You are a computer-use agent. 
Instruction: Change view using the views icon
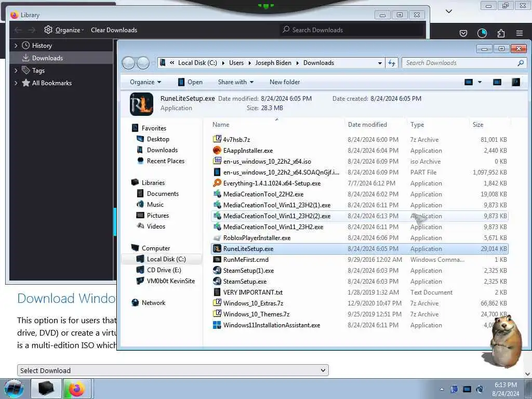(469, 82)
